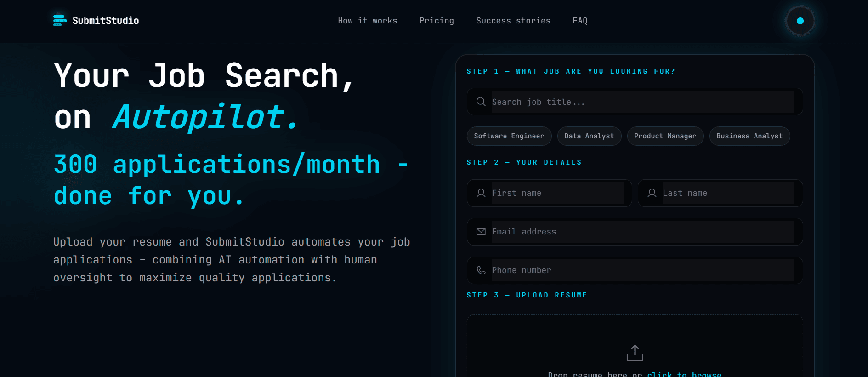
Task: Open Success stories from the navigation
Action: (513, 21)
